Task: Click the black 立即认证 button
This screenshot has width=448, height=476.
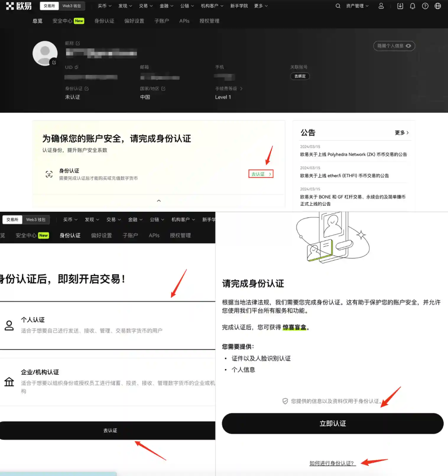Action: (x=333, y=423)
